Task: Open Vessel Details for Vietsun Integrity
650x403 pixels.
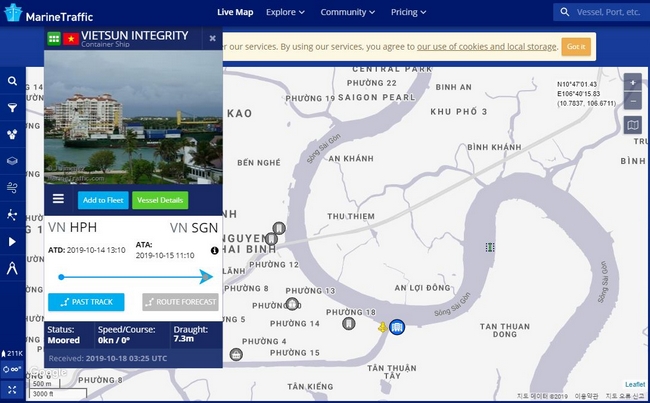Action: coord(160,200)
